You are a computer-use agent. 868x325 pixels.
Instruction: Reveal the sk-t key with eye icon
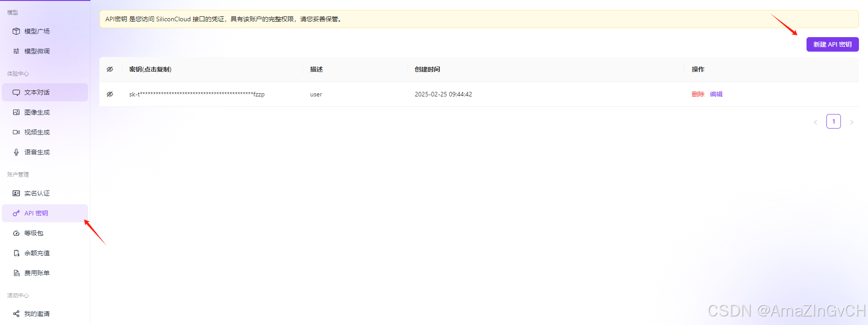coord(110,94)
